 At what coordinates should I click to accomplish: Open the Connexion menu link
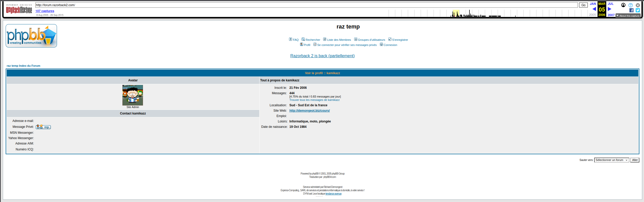pyautogui.click(x=390, y=45)
